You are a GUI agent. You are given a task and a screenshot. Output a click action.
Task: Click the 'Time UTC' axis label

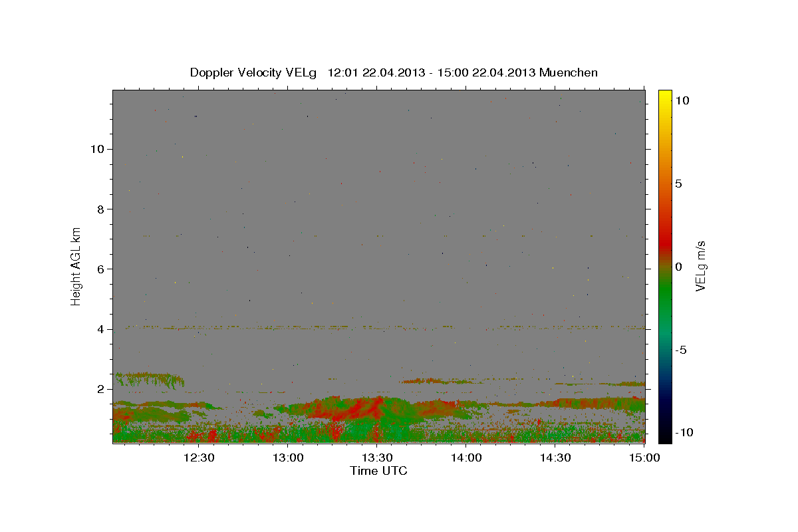point(378,471)
